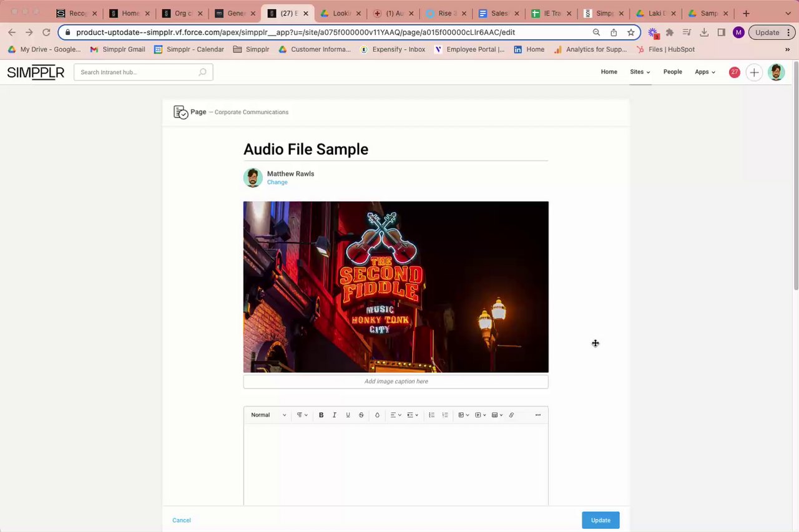Open the paragraph format dropdown

click(302, 415)
